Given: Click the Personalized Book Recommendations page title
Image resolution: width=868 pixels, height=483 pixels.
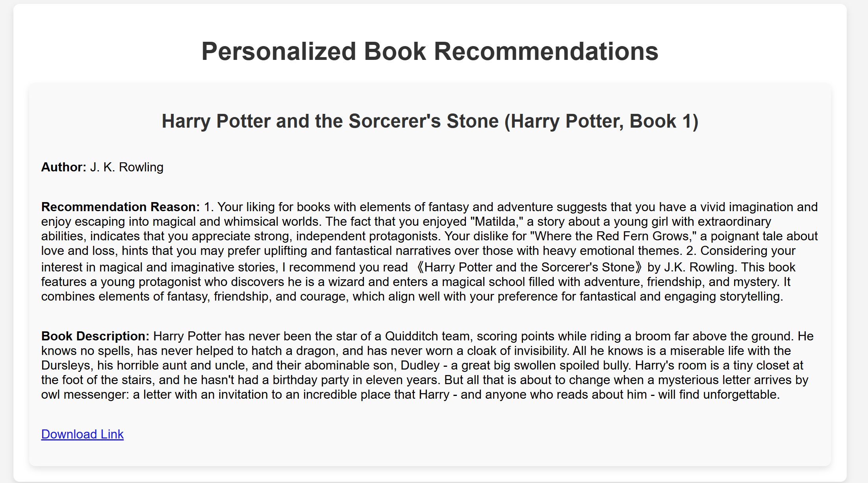Looking at the screenshot, I should [430, 51].
